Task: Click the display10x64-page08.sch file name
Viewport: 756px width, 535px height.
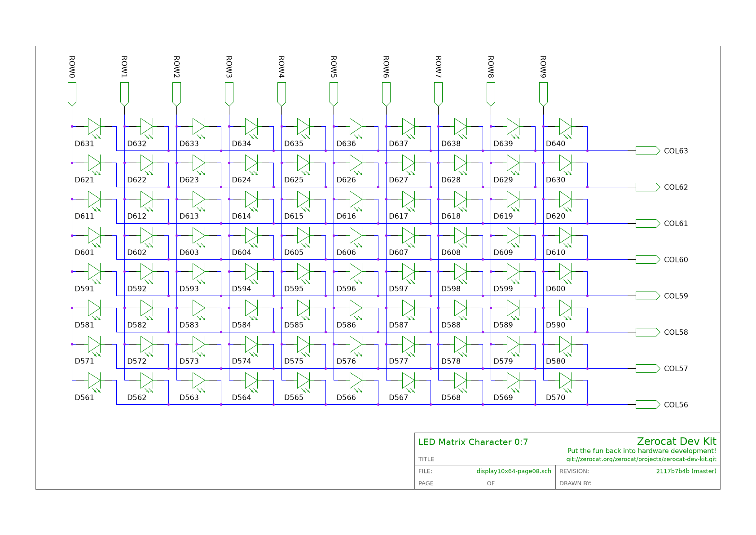Action: pyautogui.click(x=514, y=471)
